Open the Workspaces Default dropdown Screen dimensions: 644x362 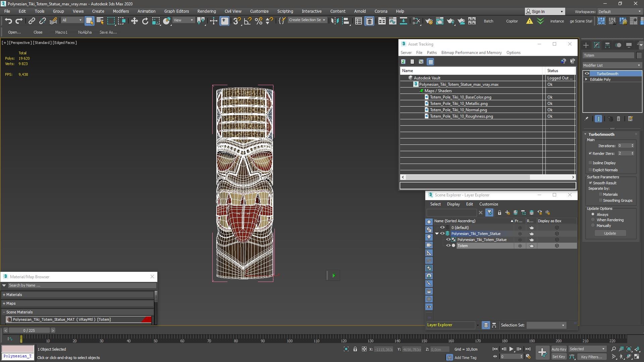pyautogui.click(x=619, y=12)
